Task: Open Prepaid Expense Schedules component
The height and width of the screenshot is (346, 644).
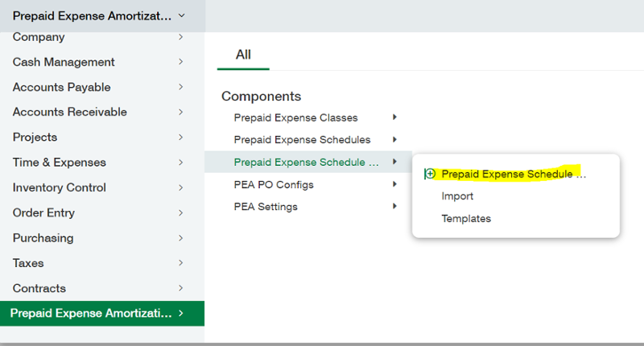Action: (x=302, y=140)
